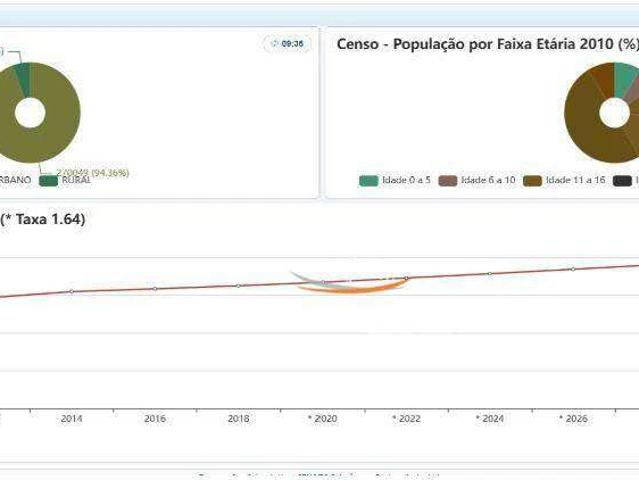The height and width of the screenshot is (480, 639).
Task: Click the line chart data point for 2014
Action: point(72,291)
